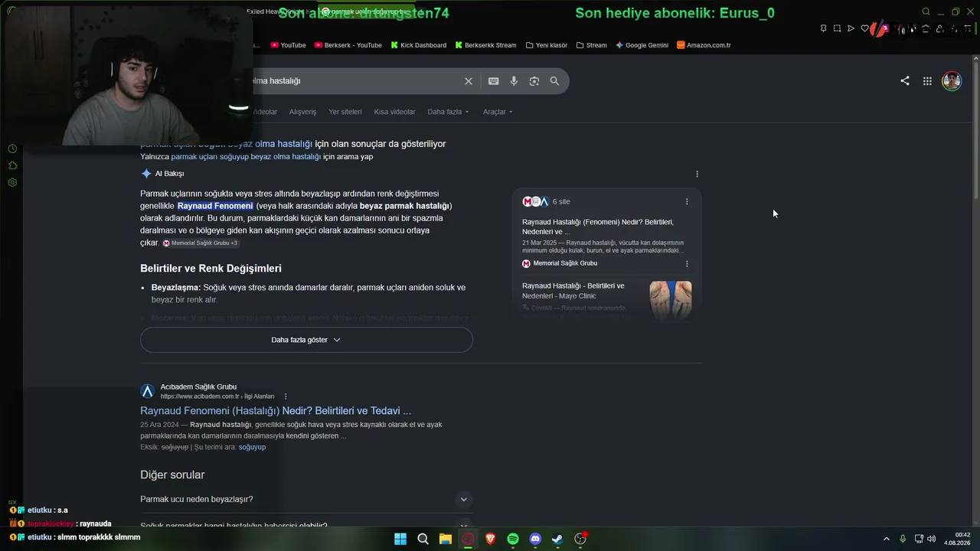Expand question Parmak ucu neden beyazlaşır?
This screenshot has height=551, width=980.
click(x=306, y=500)
